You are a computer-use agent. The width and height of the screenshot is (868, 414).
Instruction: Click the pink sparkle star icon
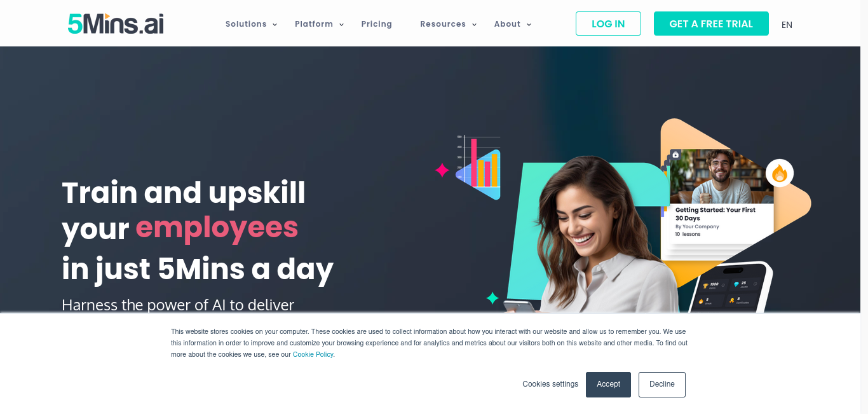pyautogui.click(x=442, y=170)
